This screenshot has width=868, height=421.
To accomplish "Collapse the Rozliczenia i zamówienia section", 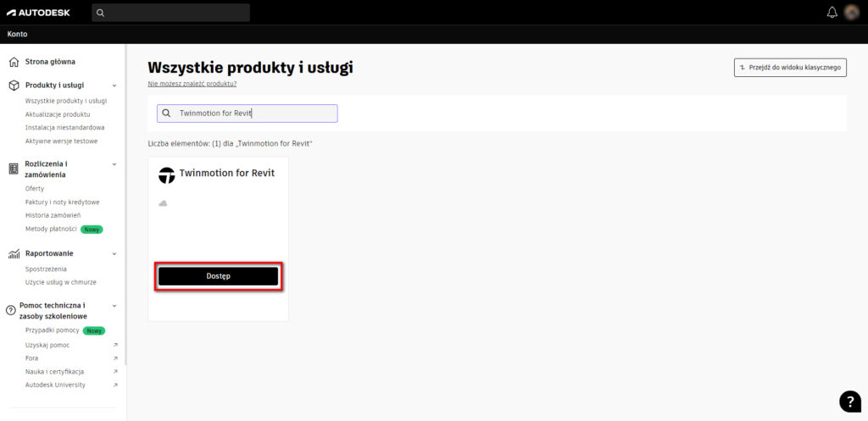I will click(x=114, y=164).
